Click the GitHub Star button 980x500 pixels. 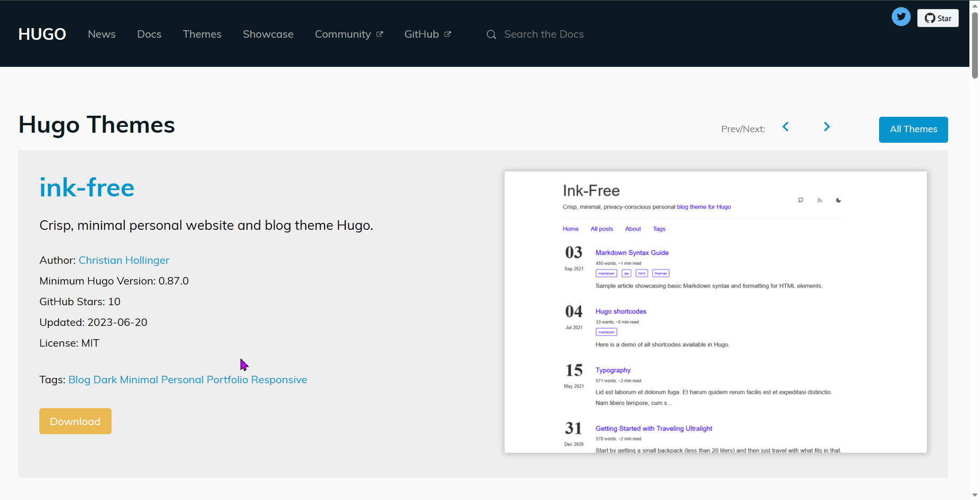tap(938, 18)
